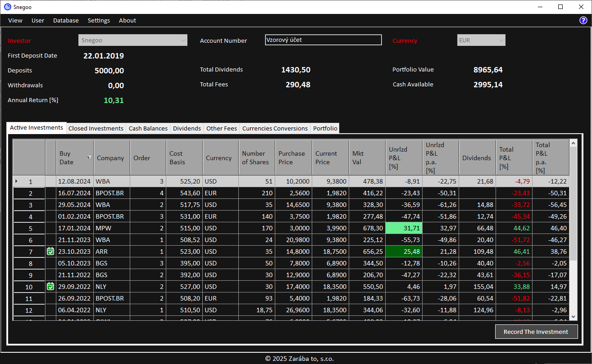592x364 pixels.
Task: Switch to the Dividends tab
Action: [x=187, y=129]
